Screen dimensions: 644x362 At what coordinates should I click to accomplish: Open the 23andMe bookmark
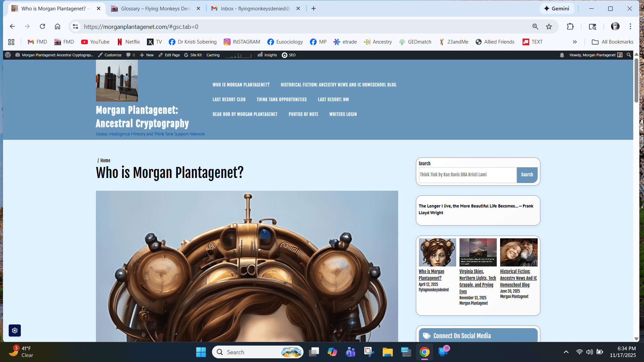454,42
